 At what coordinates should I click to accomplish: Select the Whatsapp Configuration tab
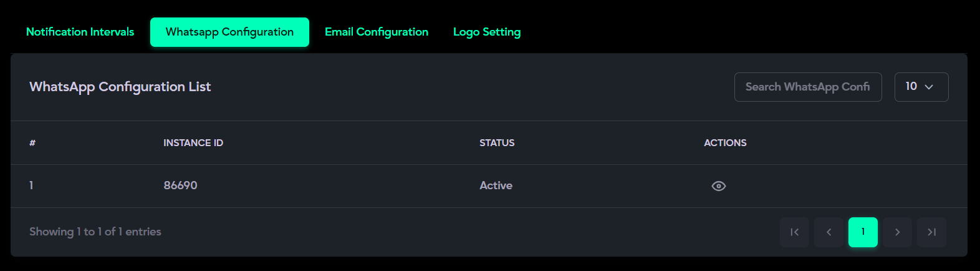[x=229, y=32]
